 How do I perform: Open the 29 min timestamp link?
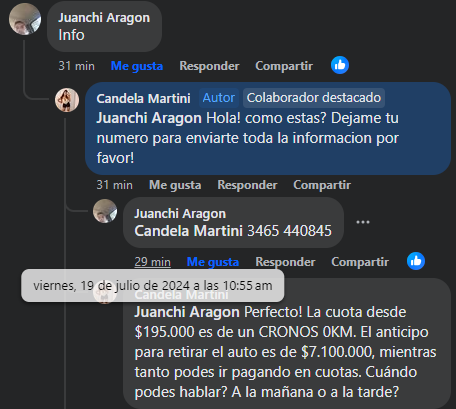point(152,262)
